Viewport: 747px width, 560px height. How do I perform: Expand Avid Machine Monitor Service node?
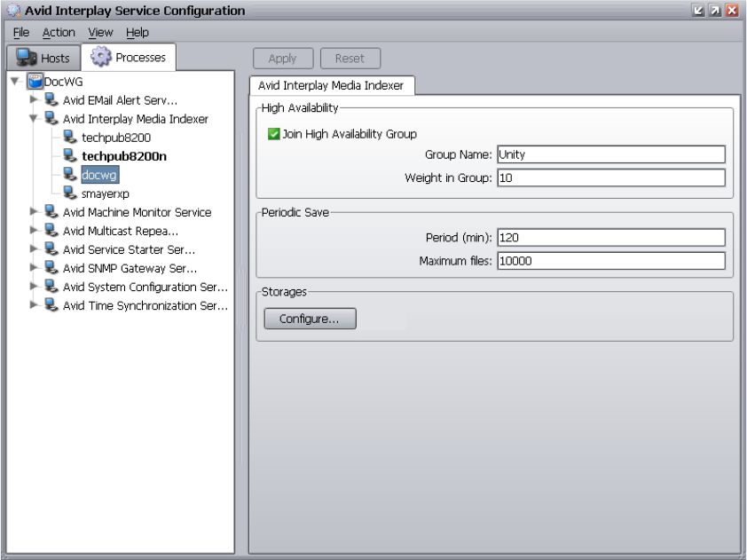tap(34, 211)
